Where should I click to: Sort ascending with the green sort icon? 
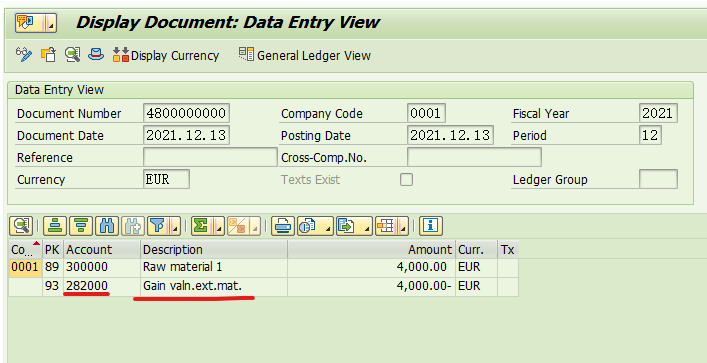pos(55,226)
